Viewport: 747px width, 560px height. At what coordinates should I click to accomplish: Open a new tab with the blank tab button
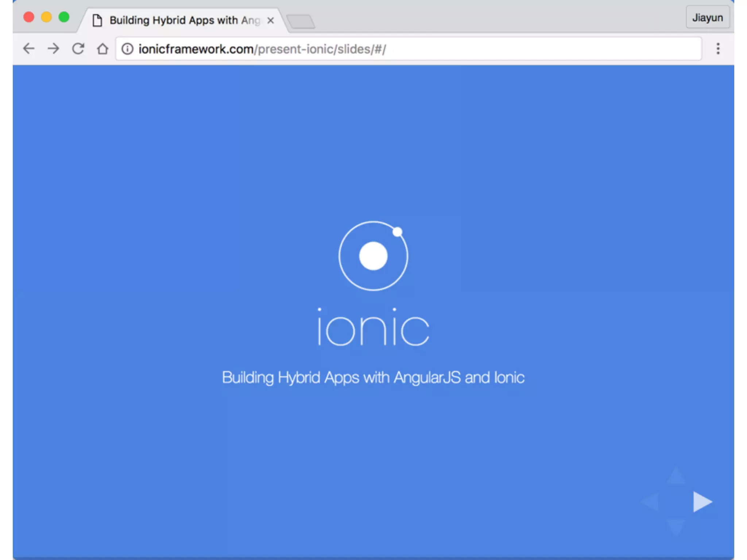(301, 22)
